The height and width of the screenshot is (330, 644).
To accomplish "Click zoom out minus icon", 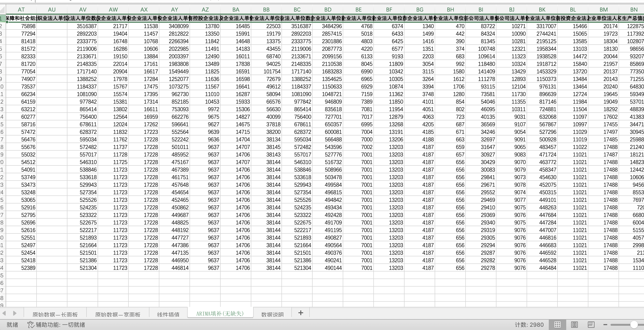I will pyautogui.click(x=605, y=325).
